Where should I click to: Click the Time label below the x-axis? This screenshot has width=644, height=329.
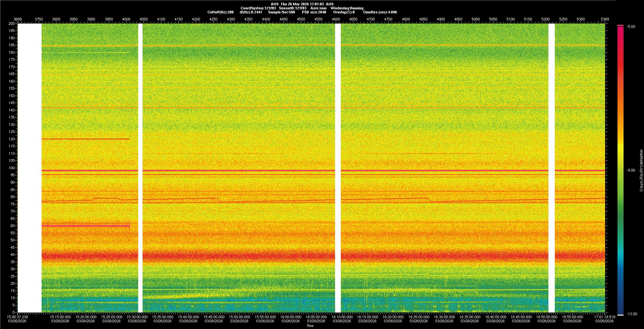[310, 326]
